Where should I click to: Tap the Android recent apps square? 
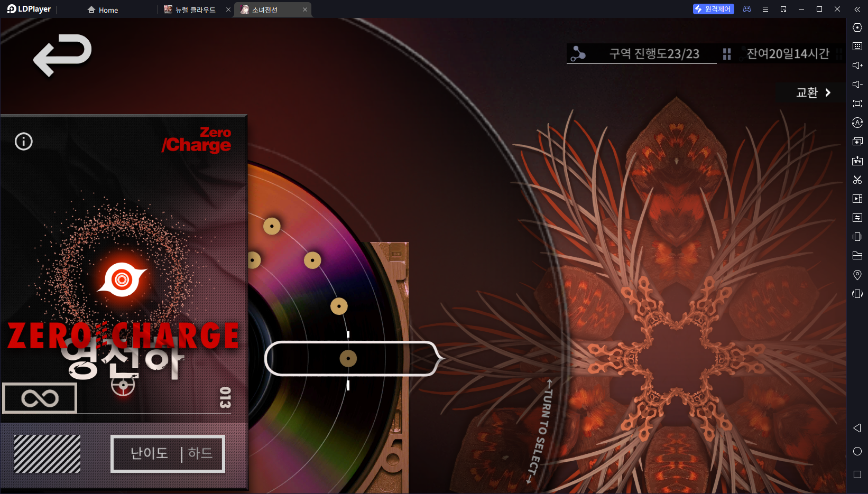click(857, 474)
